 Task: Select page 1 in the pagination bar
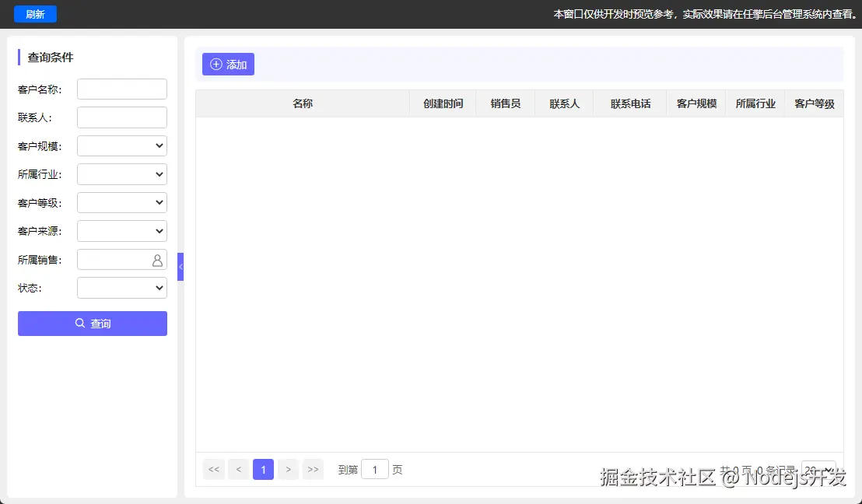point(264,469)
